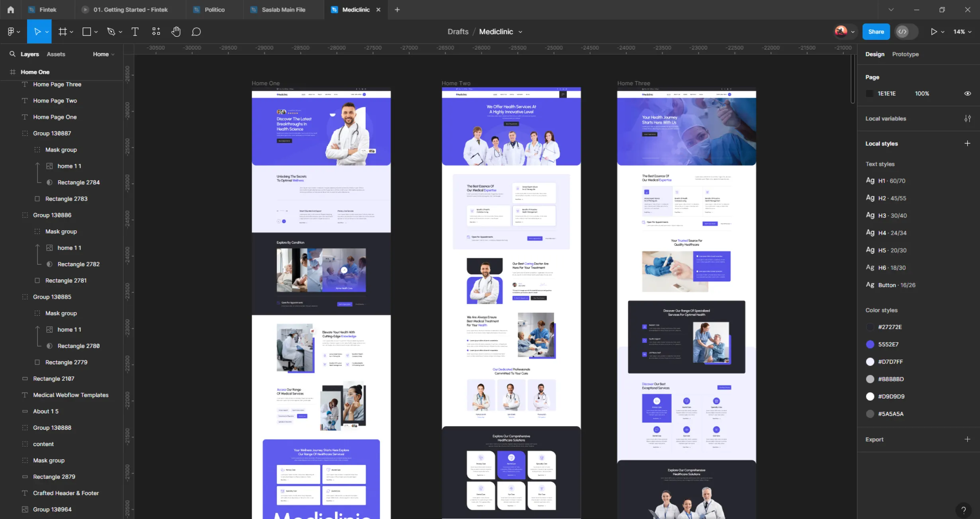Viewport: 980px width, 519px height.
Task: Open layer search in the Layers panel
Action: coord(12,54)
